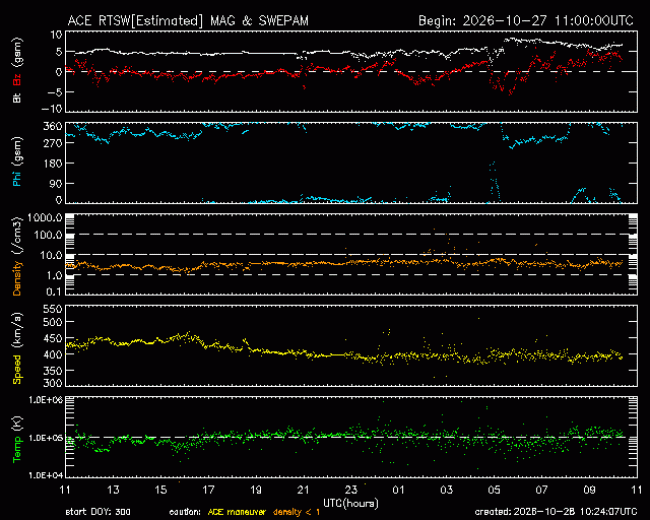Click the '300' speed tick label
Viewport: 650px width, 520px height.
click(x=53, y=383)
